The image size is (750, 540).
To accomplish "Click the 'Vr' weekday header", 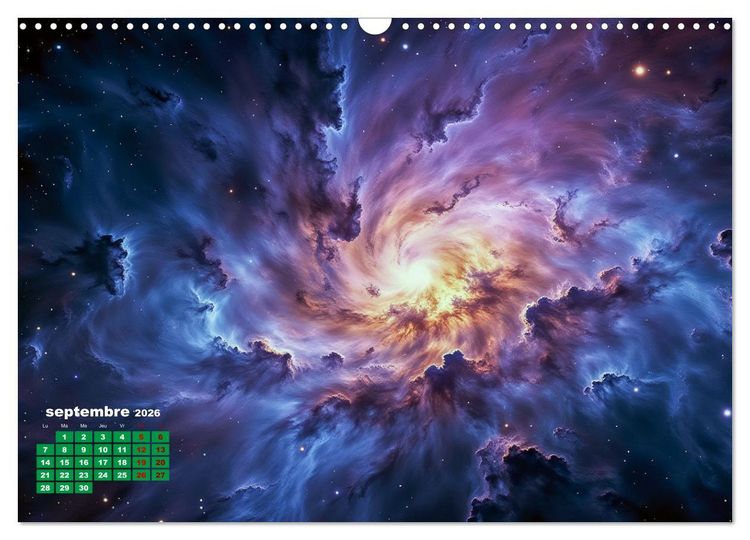I will click(122, 426).
